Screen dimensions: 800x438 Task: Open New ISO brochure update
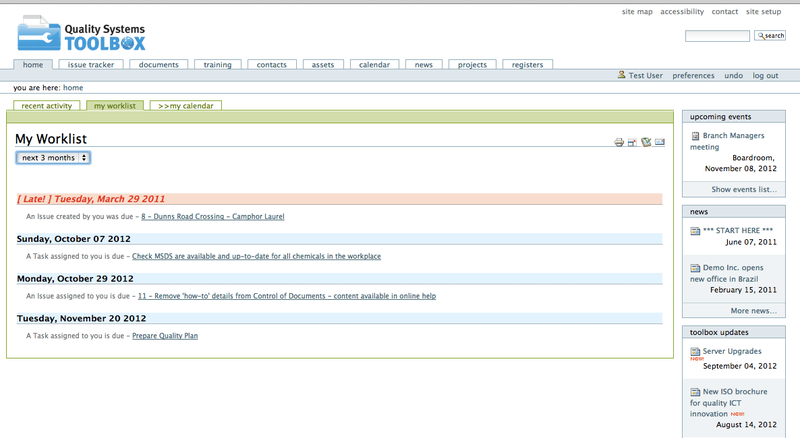[x=729, y=403]
